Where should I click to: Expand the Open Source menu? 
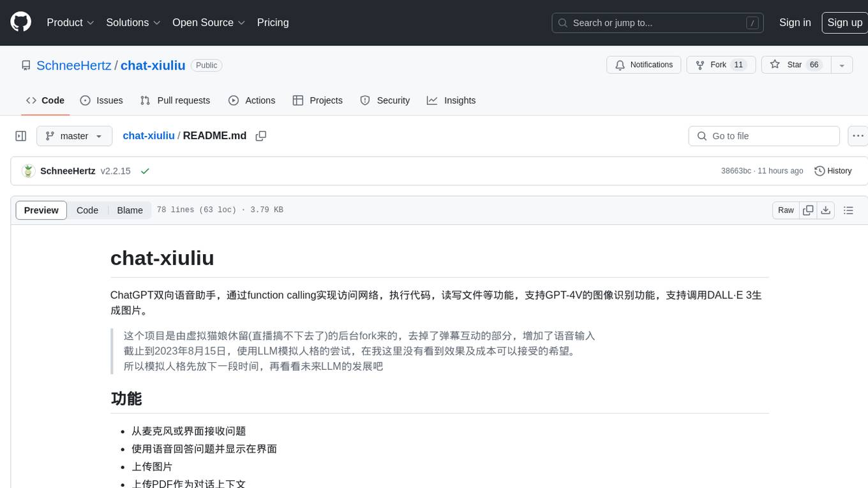click(209, 22)
